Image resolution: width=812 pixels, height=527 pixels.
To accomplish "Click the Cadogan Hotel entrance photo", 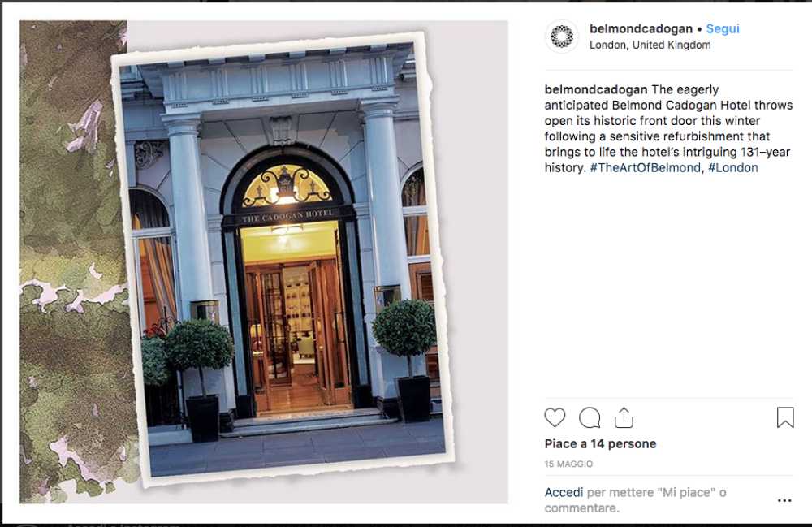I will (x=283, y=260).
